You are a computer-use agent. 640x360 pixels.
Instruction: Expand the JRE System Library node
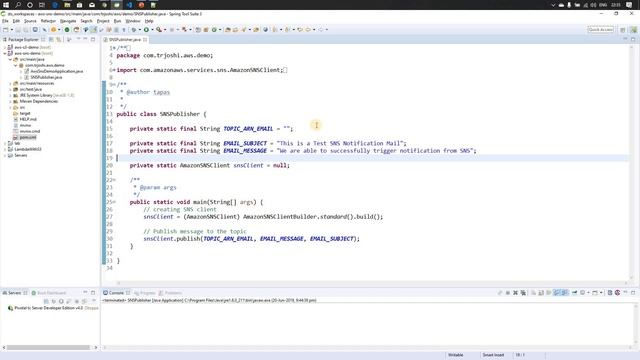(x=10, y=96)
